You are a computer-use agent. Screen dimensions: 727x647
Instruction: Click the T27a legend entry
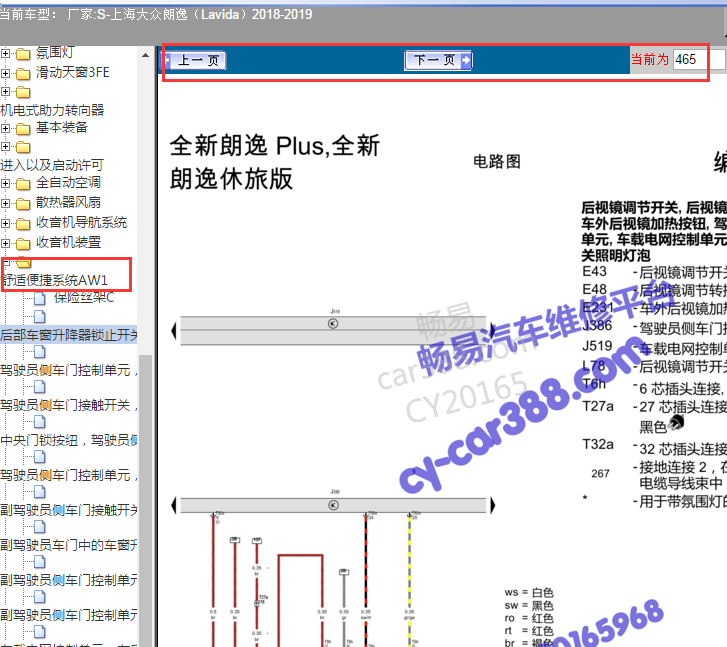pyautogui.click(x=598, y=406)
